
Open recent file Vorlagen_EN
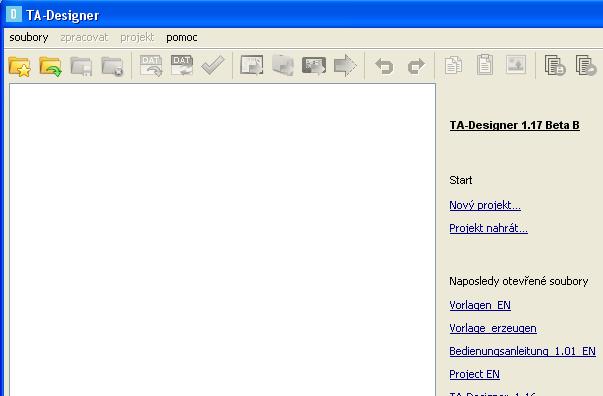tap(480, 305)
